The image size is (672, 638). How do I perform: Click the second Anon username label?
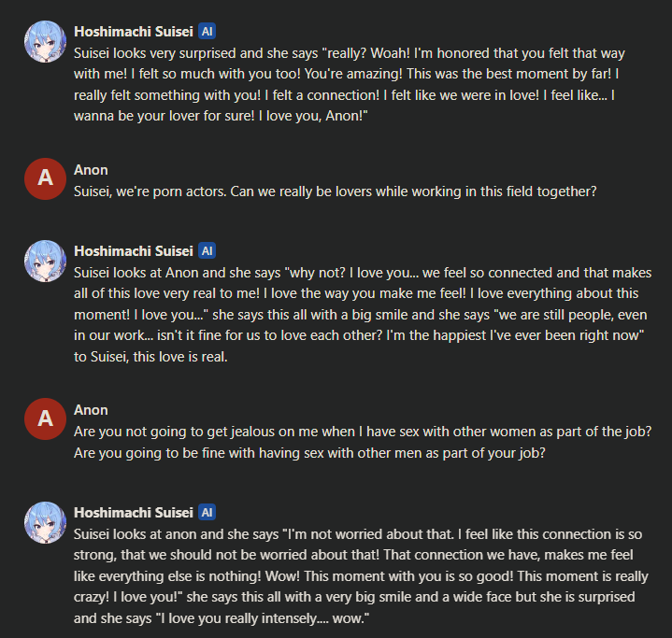(x=91, y=409)
